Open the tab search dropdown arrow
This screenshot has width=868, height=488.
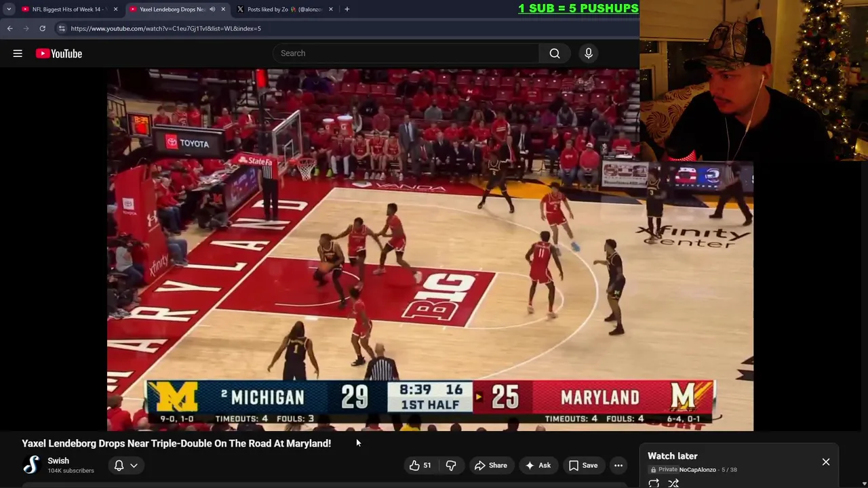tap(9, 9)
